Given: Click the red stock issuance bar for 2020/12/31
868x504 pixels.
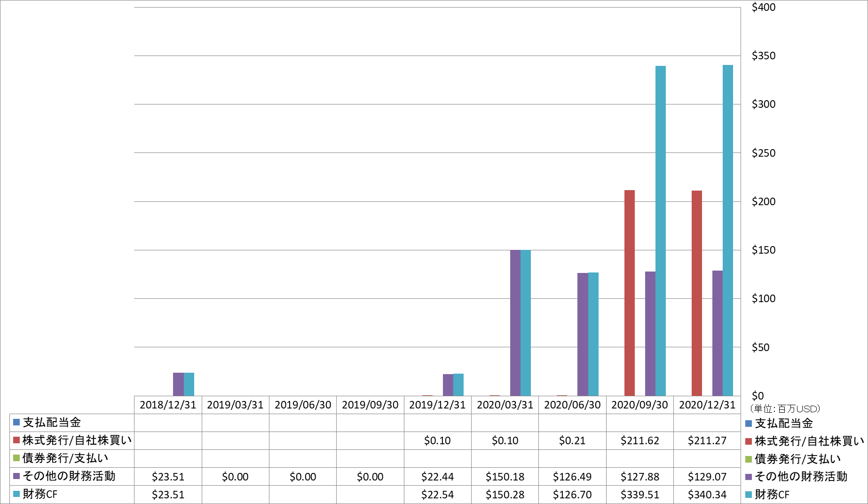Looking at the screenshot, I should (697, 293).
